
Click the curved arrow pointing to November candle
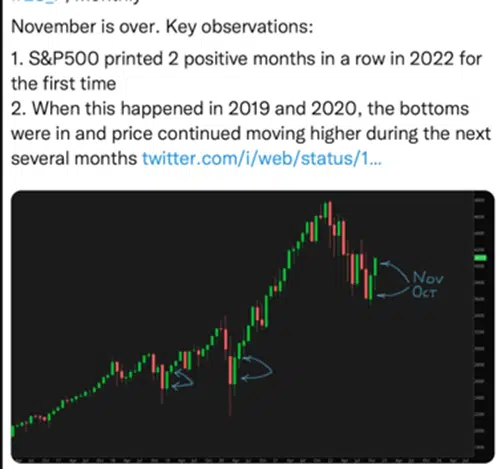(x=395, y=270)
